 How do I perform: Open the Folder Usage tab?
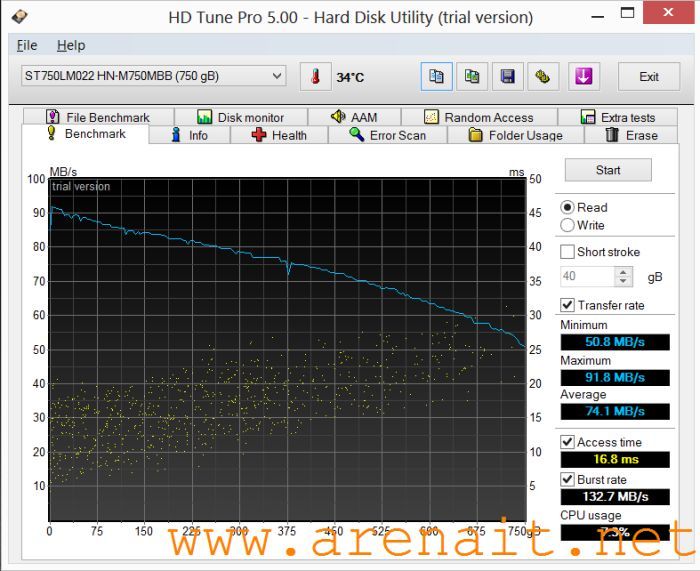pyautogui.click(x=514, y=135)
